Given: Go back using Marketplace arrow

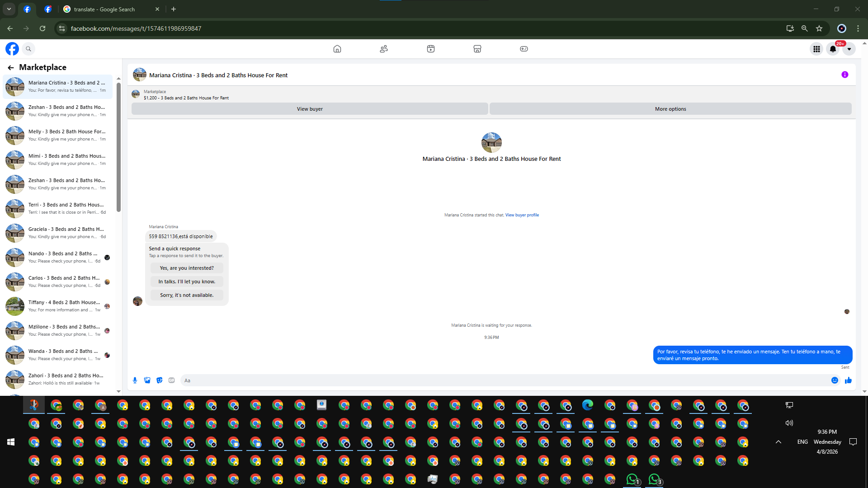Looking at the screenshot, I should [x=11, y=68].
